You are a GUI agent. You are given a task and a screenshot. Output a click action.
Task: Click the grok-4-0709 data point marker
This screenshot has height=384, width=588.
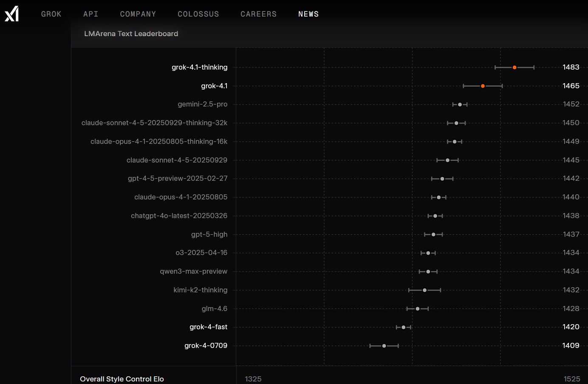click(384, 346)
